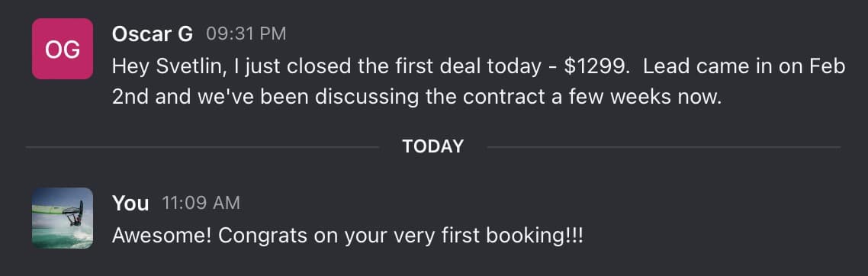This screenshot has width=868, height=276.
Task: Click the divider line left of TODAY
Action: click(x=203, y=147)
